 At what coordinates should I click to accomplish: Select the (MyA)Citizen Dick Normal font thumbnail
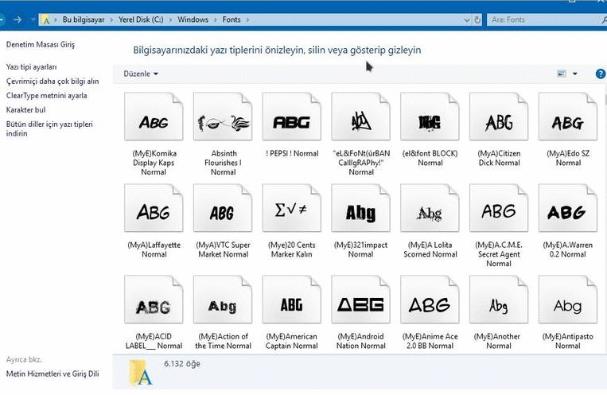499,117
